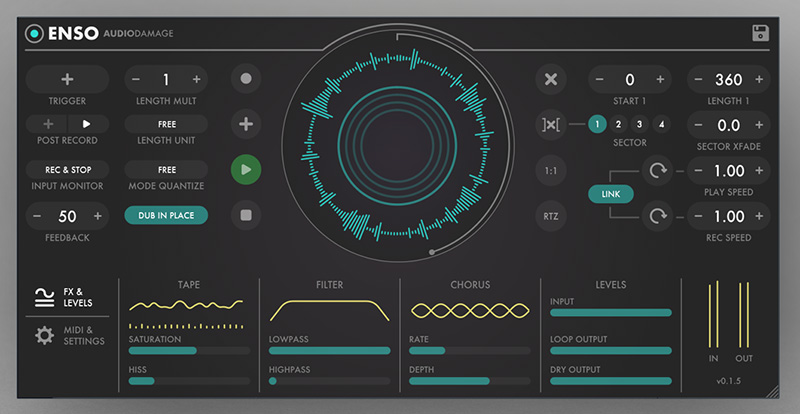Click the Length Mult value 1
The image size is (800, 414).
166,79
